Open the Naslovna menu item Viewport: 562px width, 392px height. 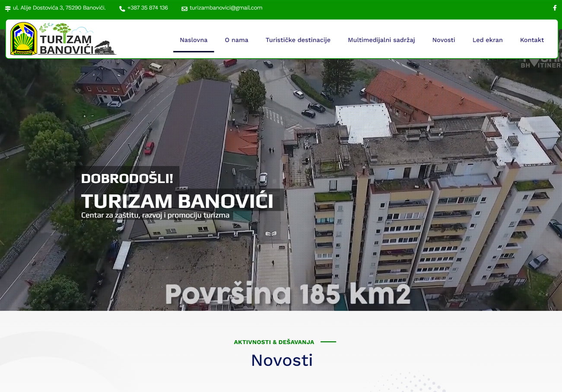click(194, 40)
